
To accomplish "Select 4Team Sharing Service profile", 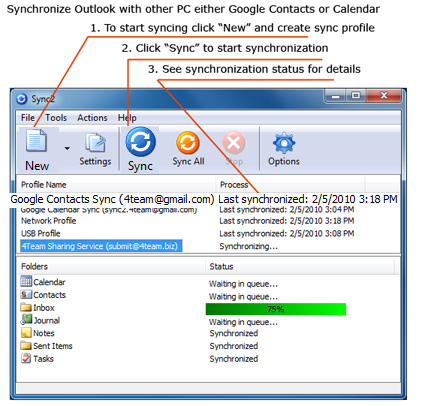I will click(101, 246).
